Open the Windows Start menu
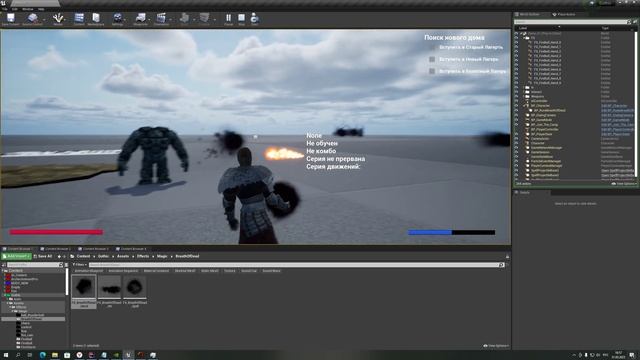Viewport: 640px width, 360px height. coord(6,355)
